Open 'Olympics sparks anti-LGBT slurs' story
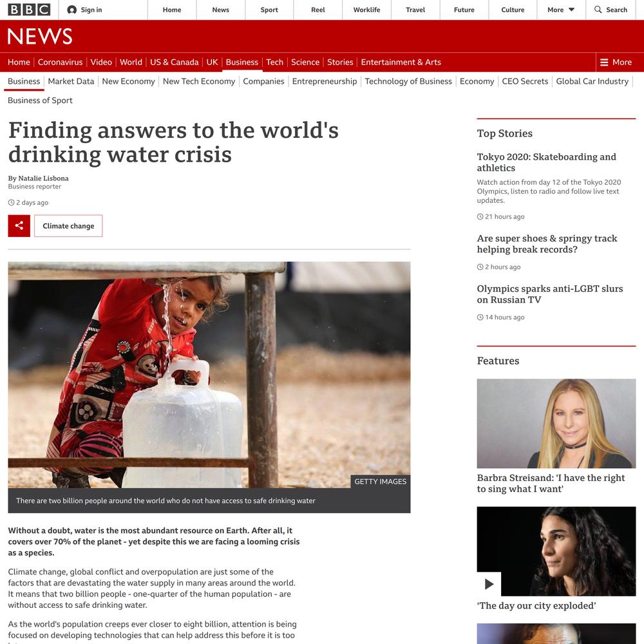644x644 pixels. point(549,294)
